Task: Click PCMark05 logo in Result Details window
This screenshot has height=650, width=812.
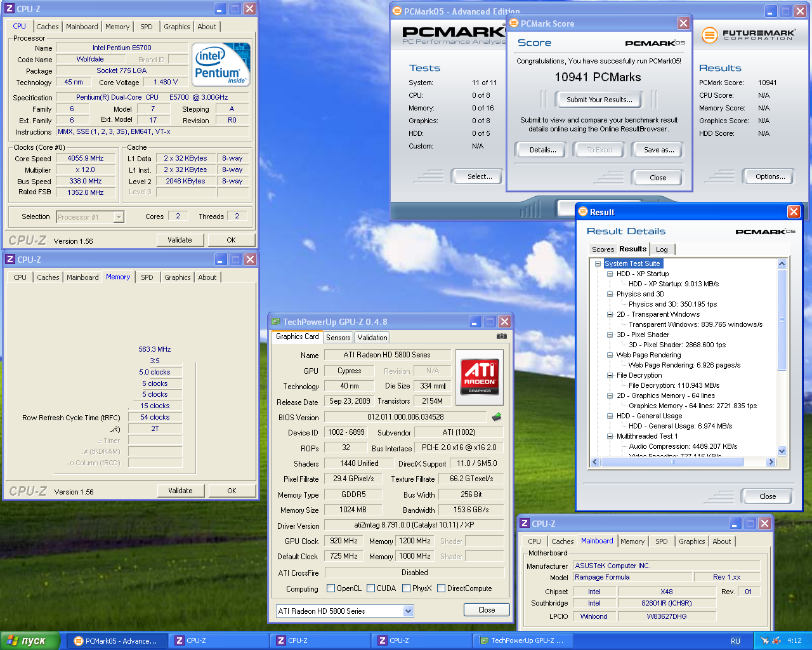Action: point(765,232)
